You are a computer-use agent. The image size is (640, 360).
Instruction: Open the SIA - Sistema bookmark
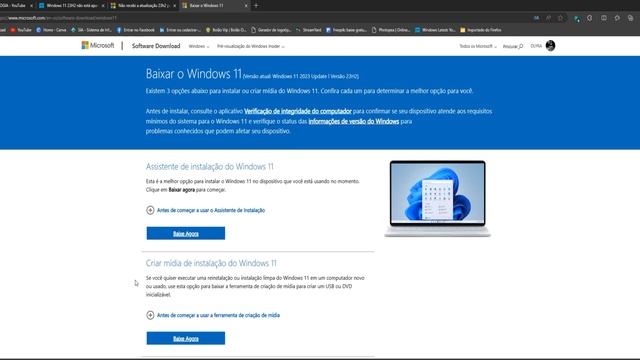pos(91,30)
